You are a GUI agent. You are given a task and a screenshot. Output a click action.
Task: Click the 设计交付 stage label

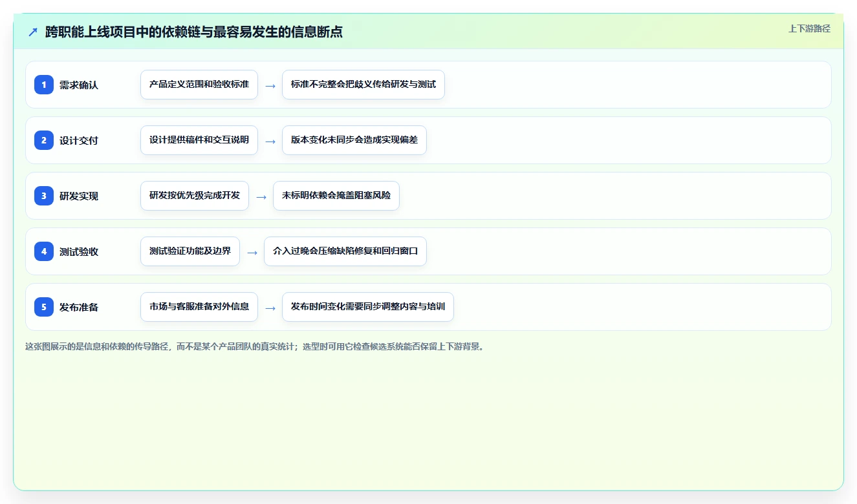[79, 140]
